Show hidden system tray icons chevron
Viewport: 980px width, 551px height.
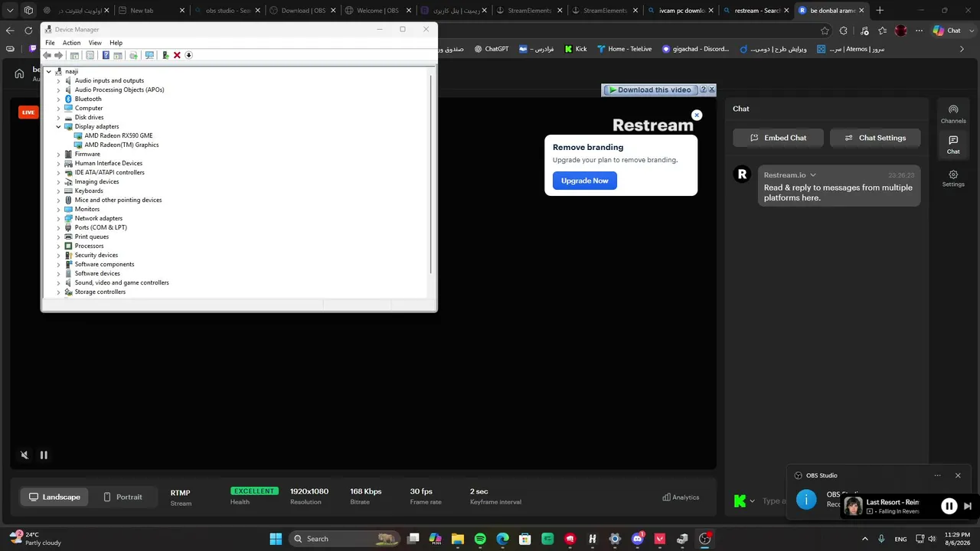click(x=866, y=539)
